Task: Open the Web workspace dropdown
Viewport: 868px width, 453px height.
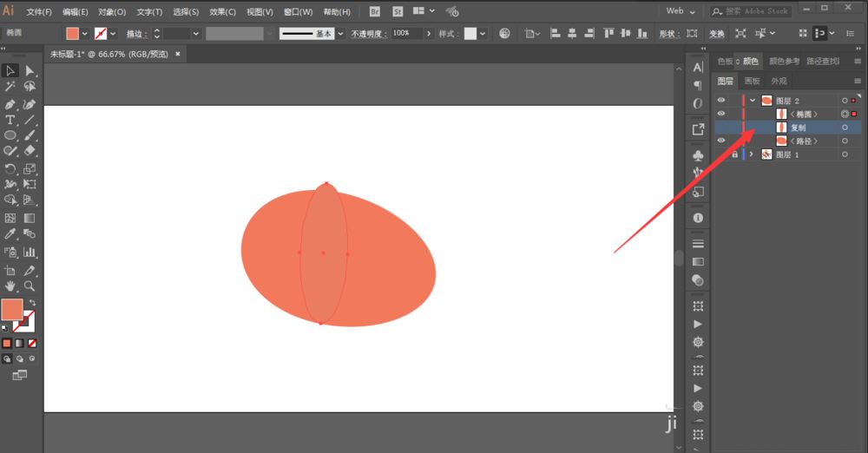Action: 681,11
